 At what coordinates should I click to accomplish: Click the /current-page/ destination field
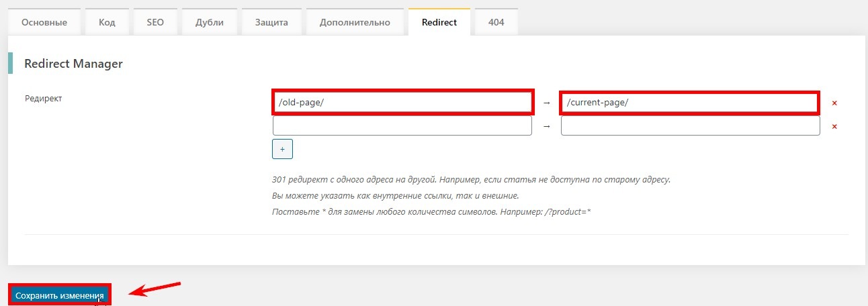pyautogui.click(x=689, y=103)
